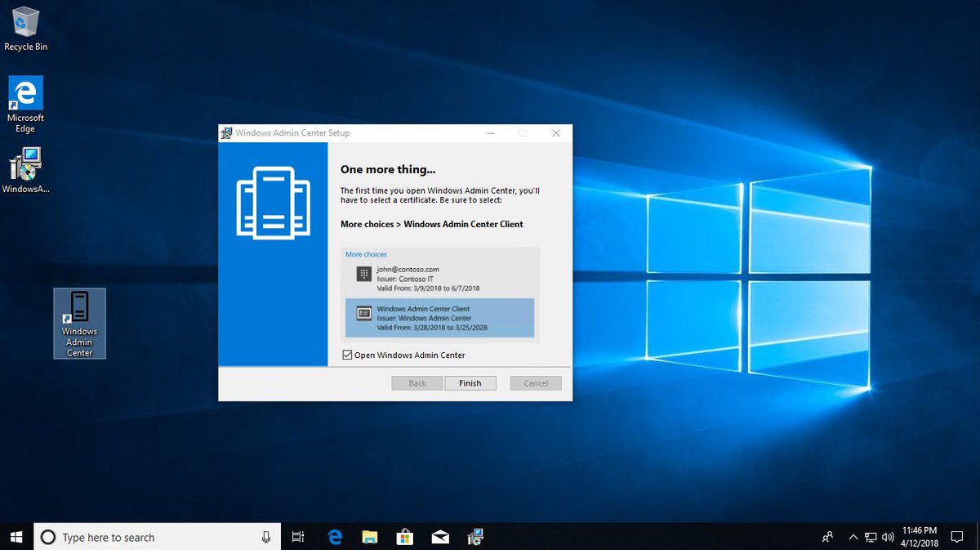Select the Microsoft Edge desktop shortcut
Image resolution: width=980 pixels, height=550 pixels.
point(25,105)
